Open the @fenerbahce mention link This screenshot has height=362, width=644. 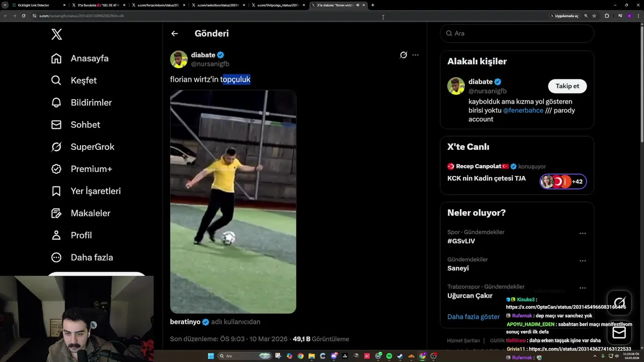click(523, 110)
